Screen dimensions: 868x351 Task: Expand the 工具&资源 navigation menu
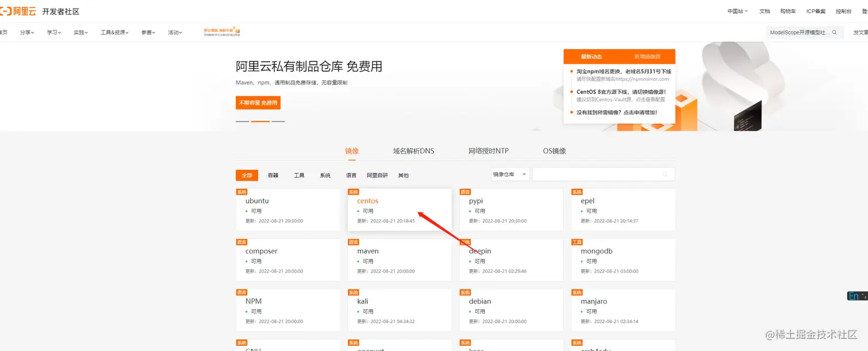tap(114, 33)
